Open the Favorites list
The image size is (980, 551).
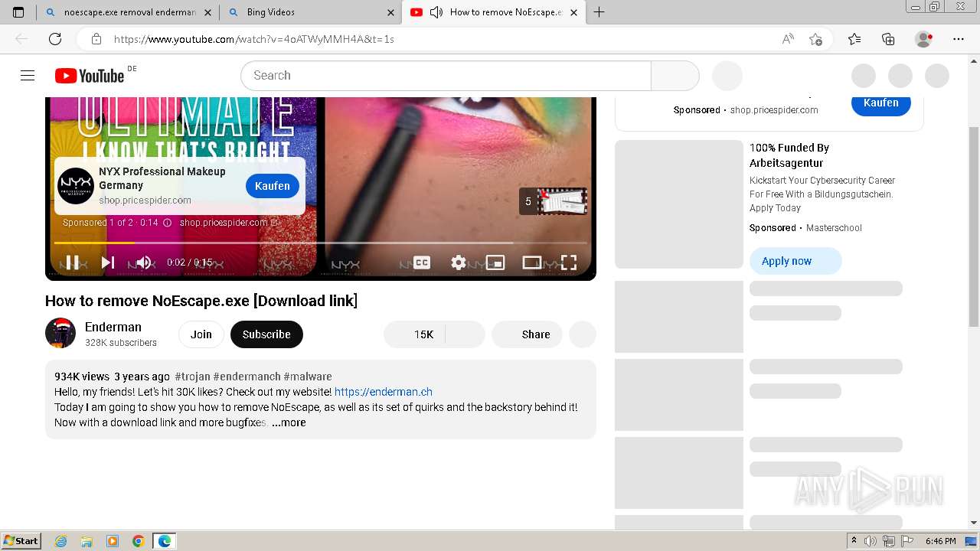(854, 39)
